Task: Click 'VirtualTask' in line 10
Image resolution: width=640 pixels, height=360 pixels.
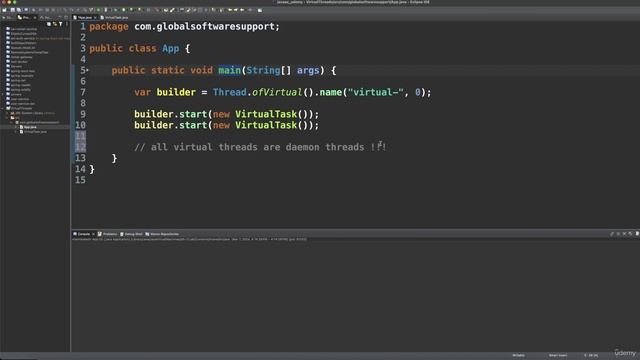Action: tap(266, 125)
